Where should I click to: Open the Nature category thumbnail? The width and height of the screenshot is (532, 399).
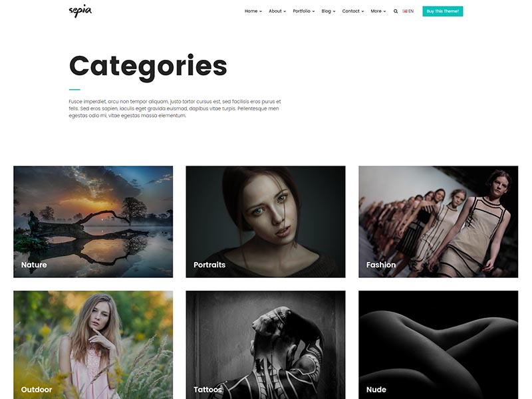pyautogui.click(x=93, y=221)
